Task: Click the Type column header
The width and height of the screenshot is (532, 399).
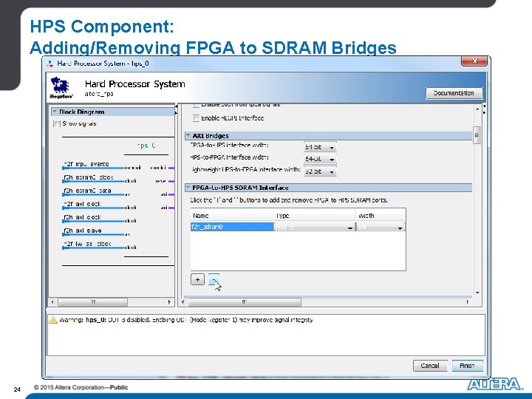Action: coord(314,216)
